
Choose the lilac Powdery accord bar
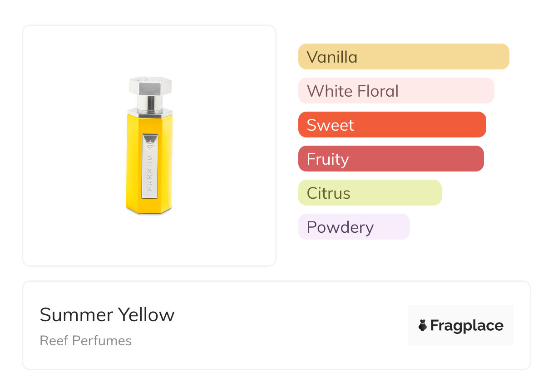[x=354, y=227]
